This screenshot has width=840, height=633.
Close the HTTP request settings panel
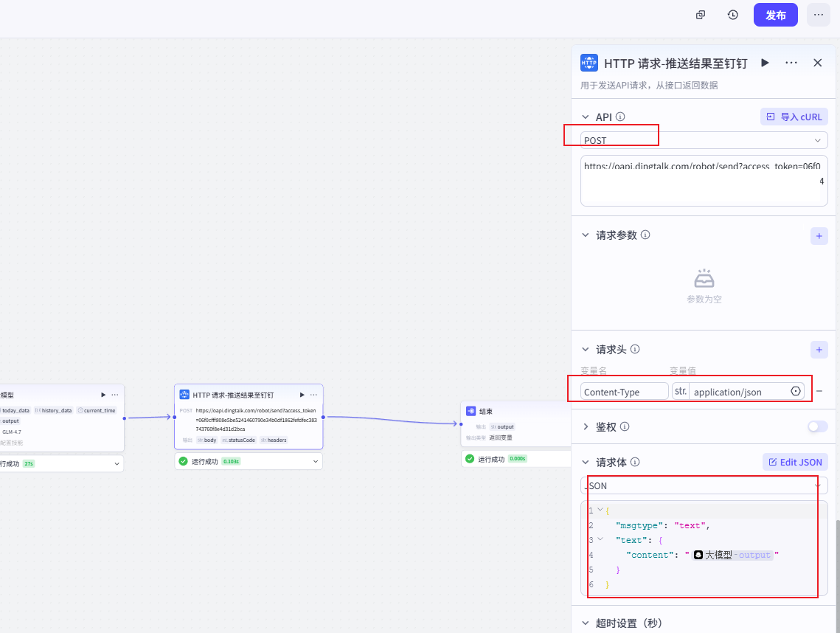pyautogui.click(x=817, y=63)
